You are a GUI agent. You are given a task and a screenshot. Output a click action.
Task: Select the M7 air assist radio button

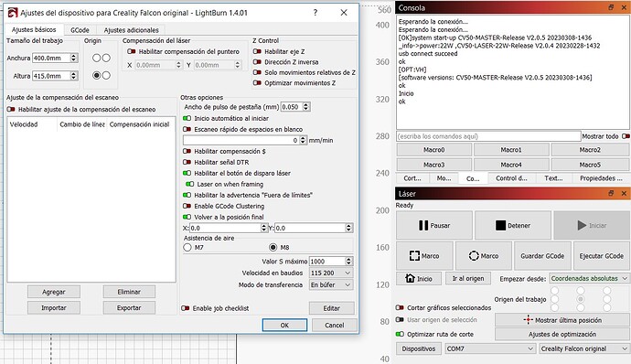(187, 247)
